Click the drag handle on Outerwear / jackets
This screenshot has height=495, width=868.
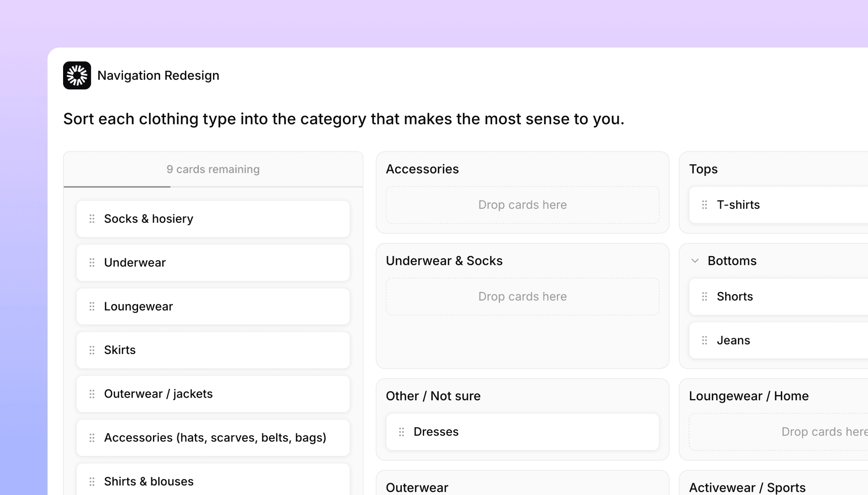[91, 394]
